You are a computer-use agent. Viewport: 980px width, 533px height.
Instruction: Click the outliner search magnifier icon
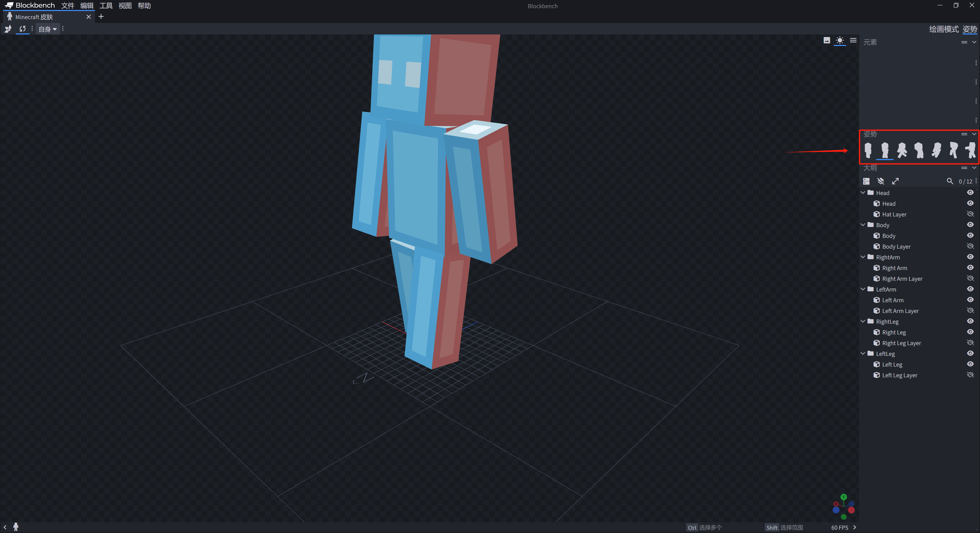tap(950, 181)
